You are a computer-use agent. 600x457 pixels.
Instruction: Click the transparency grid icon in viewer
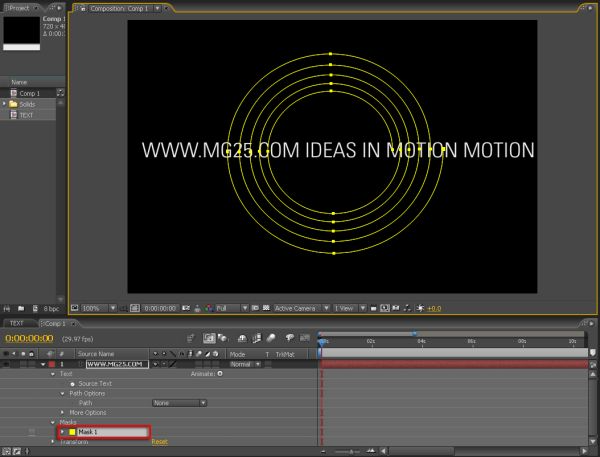(x=266, y=308)
